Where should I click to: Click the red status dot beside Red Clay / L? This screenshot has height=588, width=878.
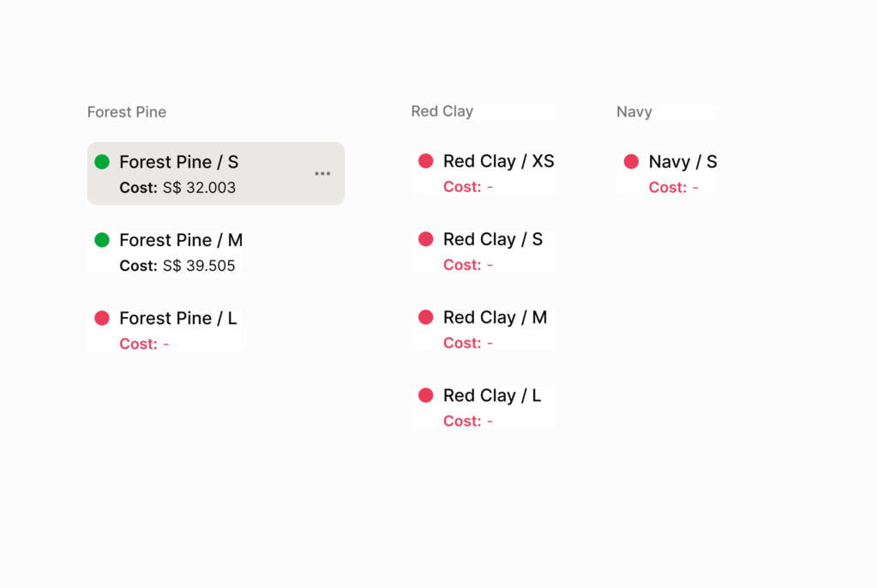click(425, 395)
